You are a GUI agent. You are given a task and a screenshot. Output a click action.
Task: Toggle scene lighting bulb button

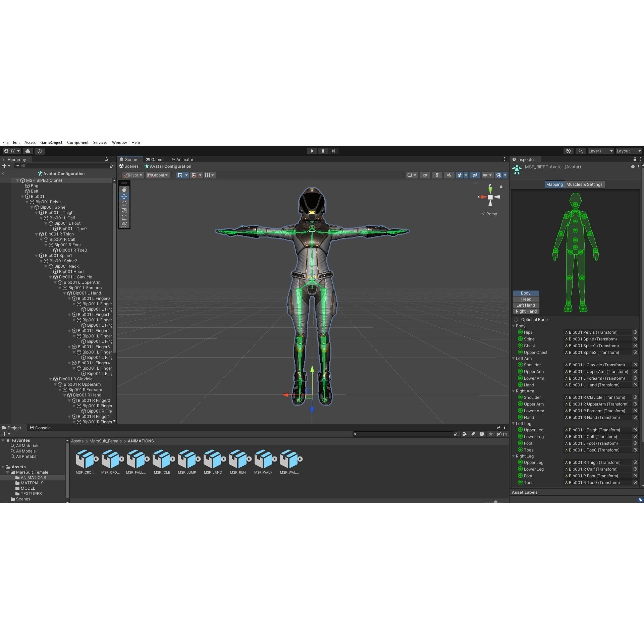coord(437,175)
